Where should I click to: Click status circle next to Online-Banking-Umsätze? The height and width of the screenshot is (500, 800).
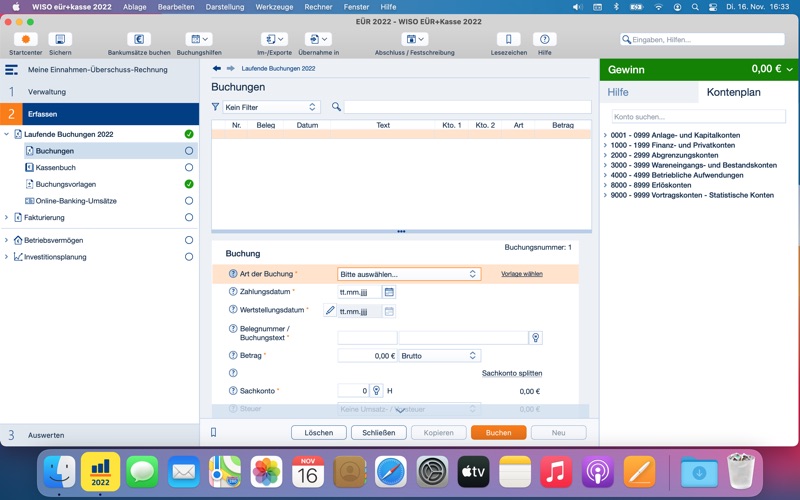tap(189, 201)
